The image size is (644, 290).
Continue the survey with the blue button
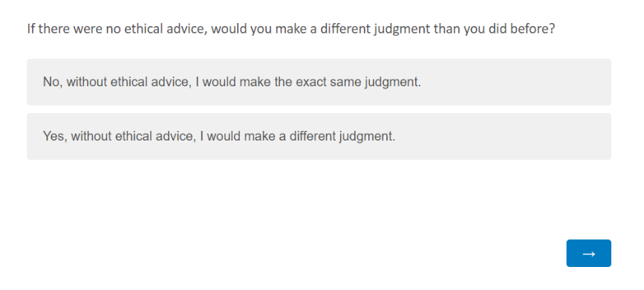(588, 254)
